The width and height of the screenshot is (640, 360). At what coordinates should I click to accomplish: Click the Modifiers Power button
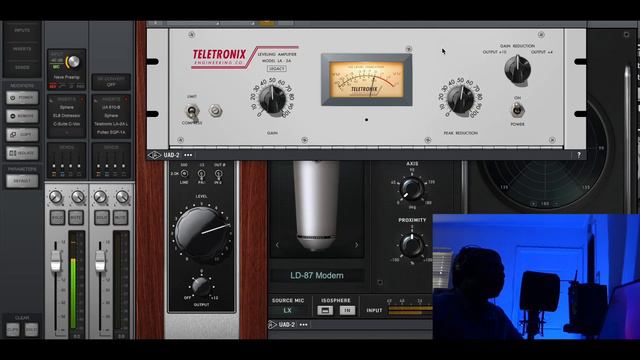22,98
